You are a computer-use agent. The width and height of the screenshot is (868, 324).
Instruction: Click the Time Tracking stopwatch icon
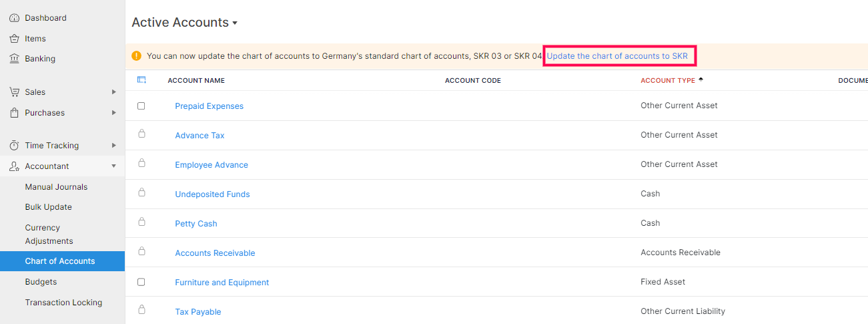pos(14,146)
